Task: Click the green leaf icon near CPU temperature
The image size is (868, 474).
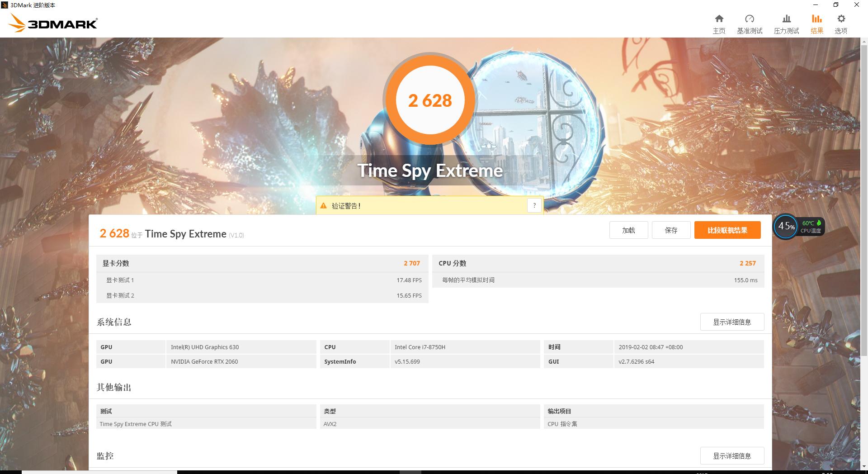Action: [819, 223]
